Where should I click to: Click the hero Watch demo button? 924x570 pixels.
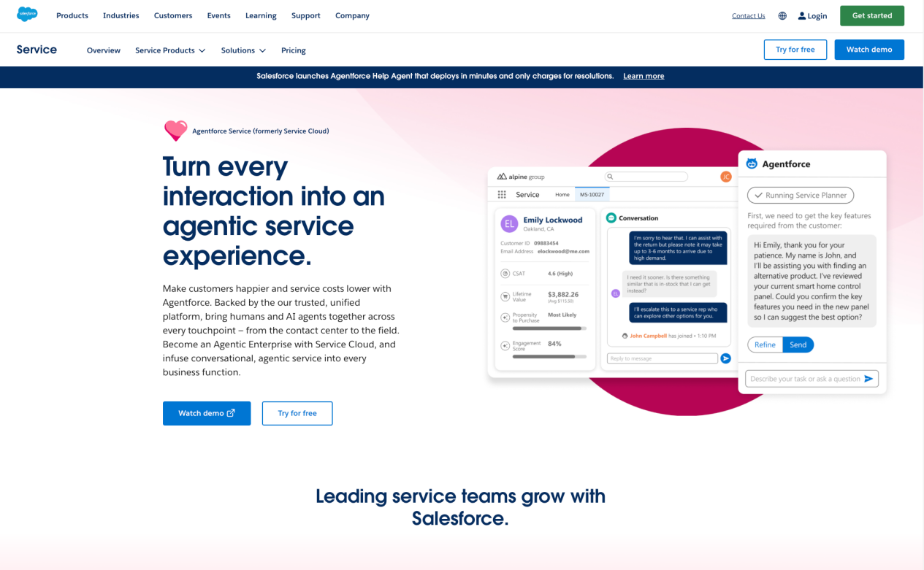pos(207,413)
